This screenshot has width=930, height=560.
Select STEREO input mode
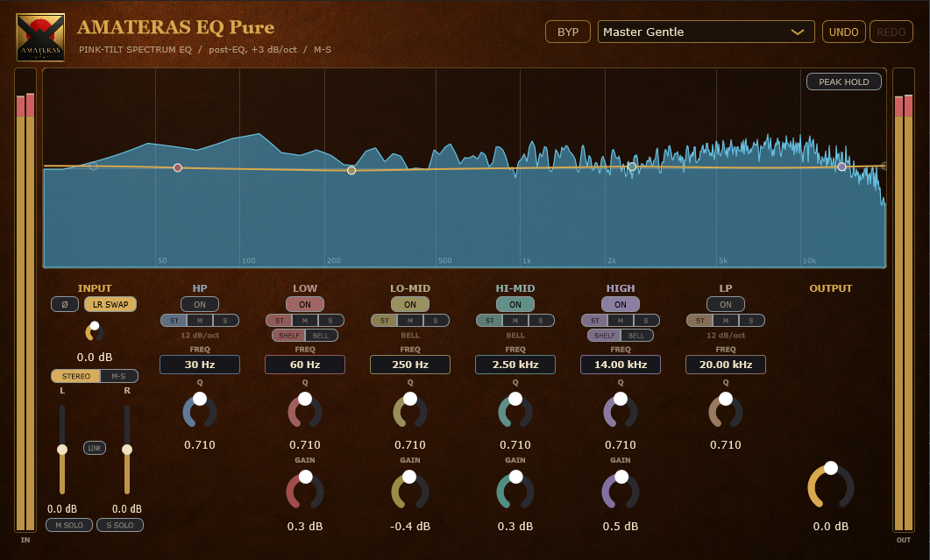76,376
